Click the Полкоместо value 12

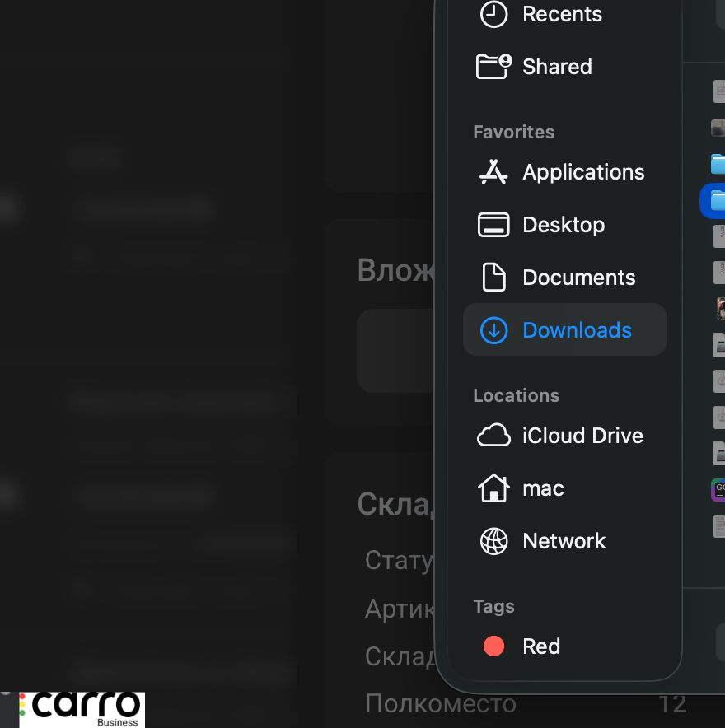[x=672, y=704]
